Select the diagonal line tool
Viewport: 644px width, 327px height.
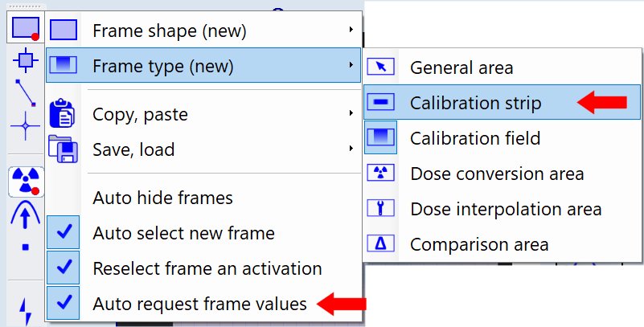click(26, 92)
